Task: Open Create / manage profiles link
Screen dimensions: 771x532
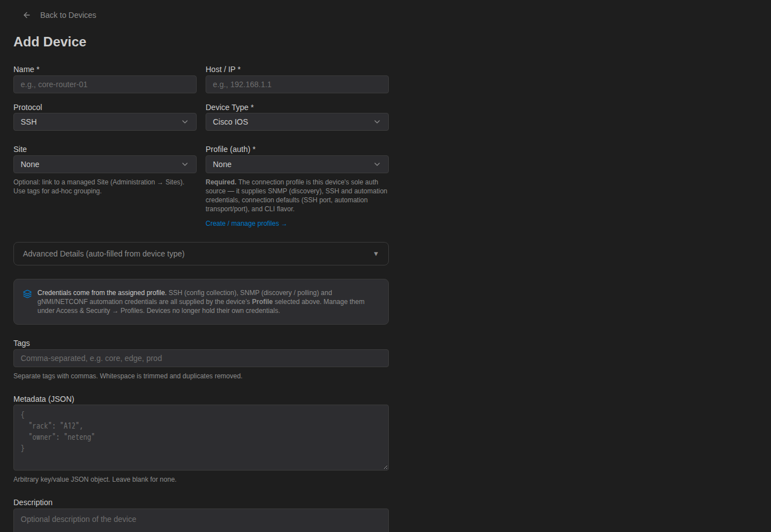Action: pos(246,224)
